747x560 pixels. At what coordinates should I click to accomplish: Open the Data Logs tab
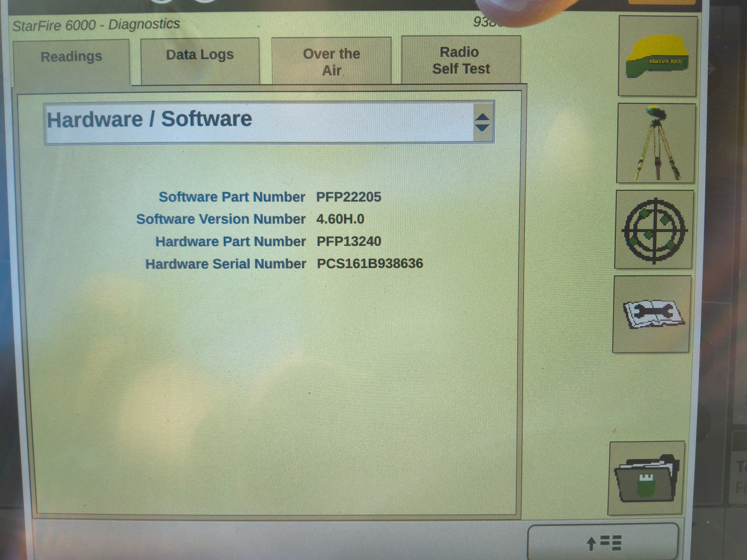coord(200,56)
